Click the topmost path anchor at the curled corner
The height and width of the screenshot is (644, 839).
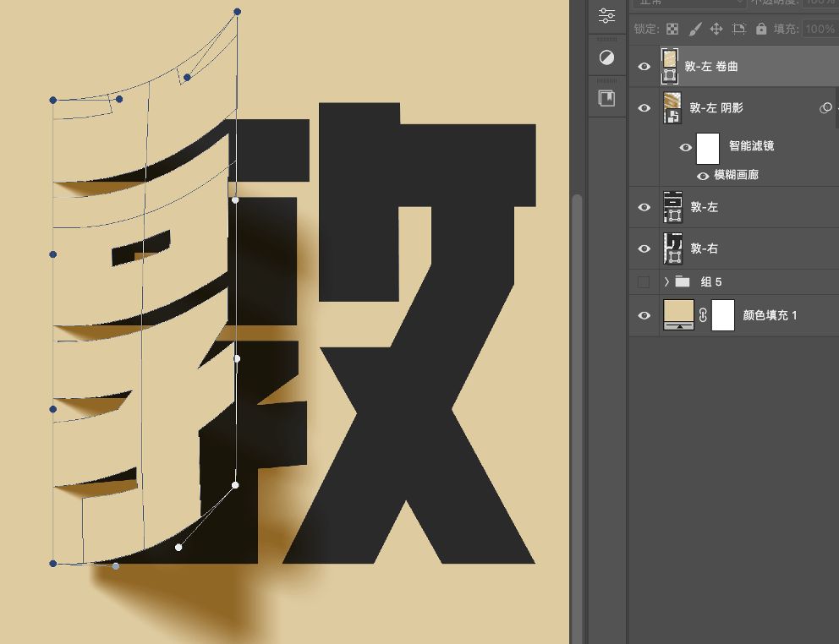[237, 11]
